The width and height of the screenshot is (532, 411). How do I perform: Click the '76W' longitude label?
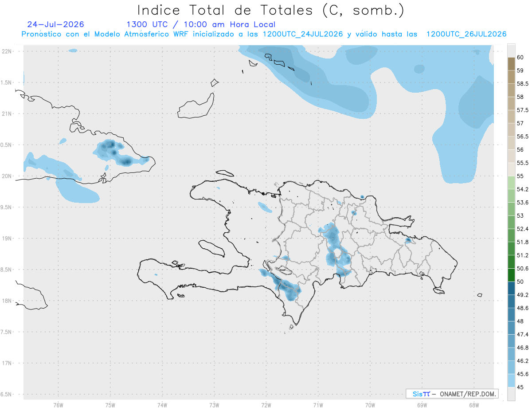coord(58,405)
